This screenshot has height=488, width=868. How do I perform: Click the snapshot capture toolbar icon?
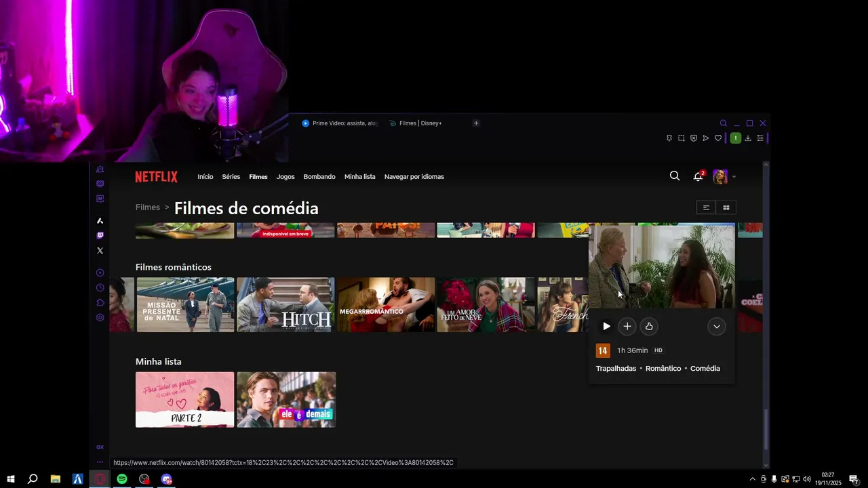[682, 138]
